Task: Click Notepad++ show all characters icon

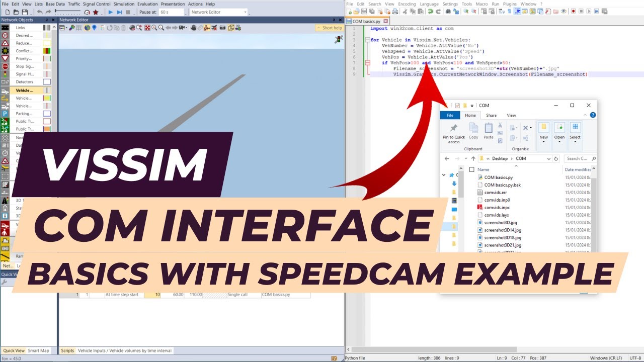Action: click(x=509, y=12)
